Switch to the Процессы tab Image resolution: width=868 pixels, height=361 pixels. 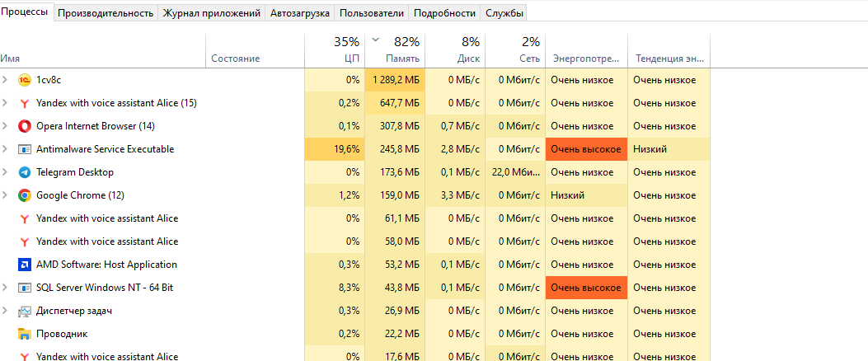26,12
